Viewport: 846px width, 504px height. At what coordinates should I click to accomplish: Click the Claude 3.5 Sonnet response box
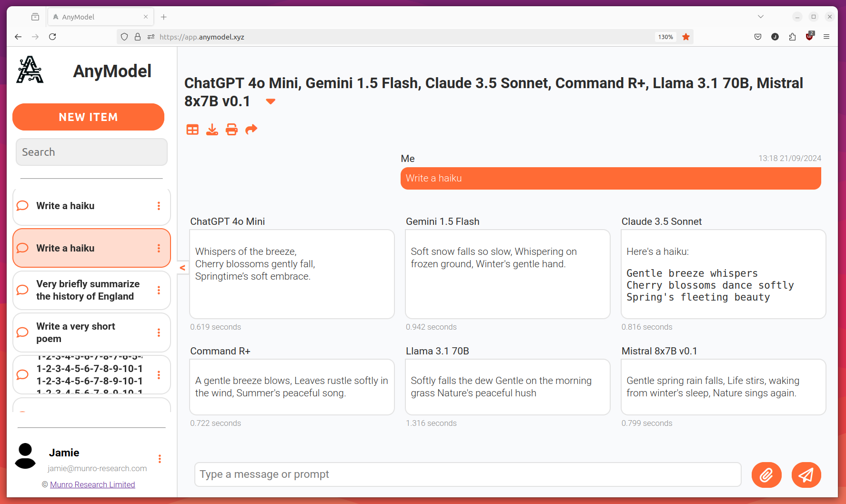(723, 274)
